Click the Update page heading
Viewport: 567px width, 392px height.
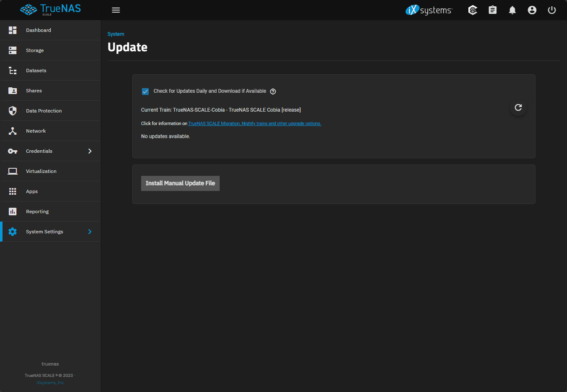(x=127, y=47)
